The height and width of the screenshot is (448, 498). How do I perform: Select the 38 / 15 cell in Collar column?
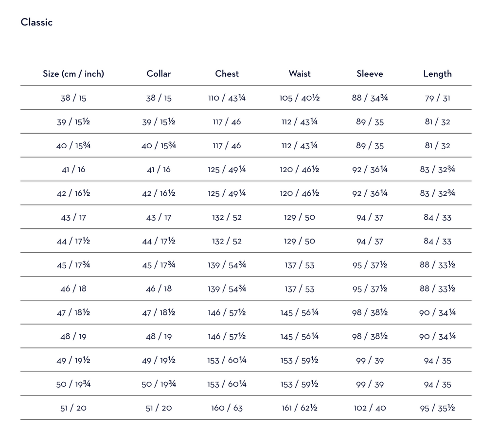(x=159, y=98)
